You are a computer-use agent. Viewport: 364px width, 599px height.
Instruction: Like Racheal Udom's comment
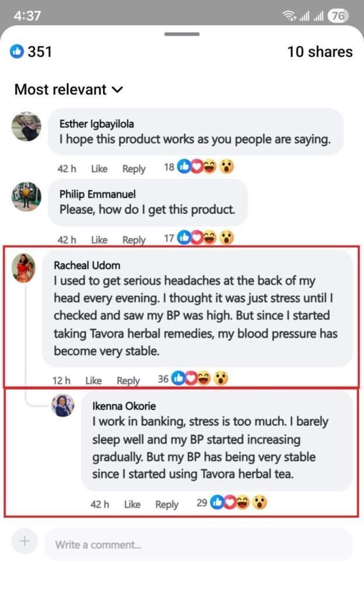click(x=93, y=380)
